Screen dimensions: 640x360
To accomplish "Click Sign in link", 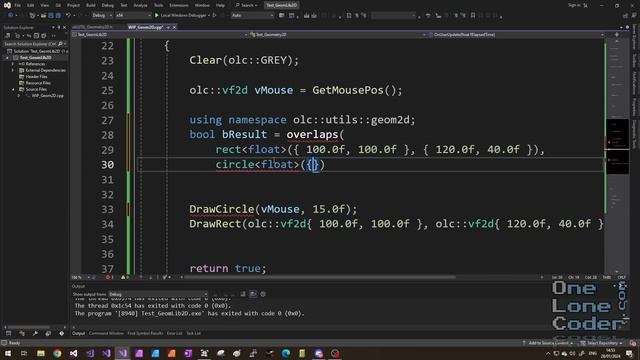I will pyautogui.click(x=574, y=5).
